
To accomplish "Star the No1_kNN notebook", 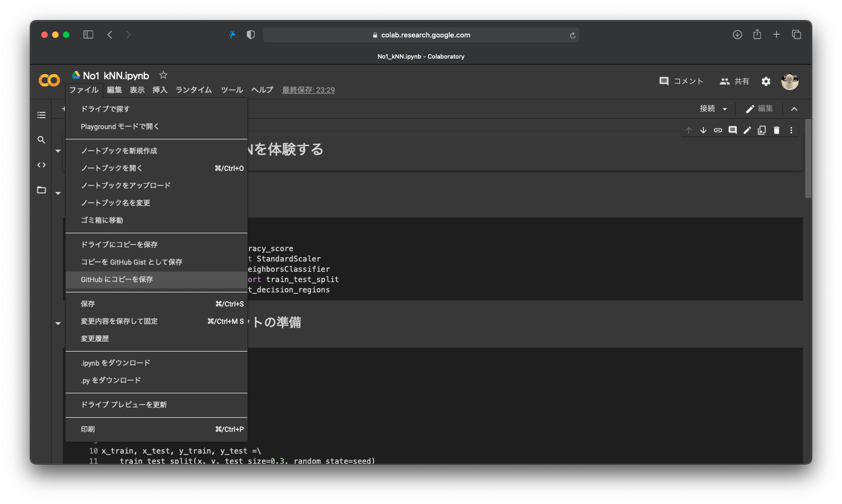I will click(x=162, y=75).
